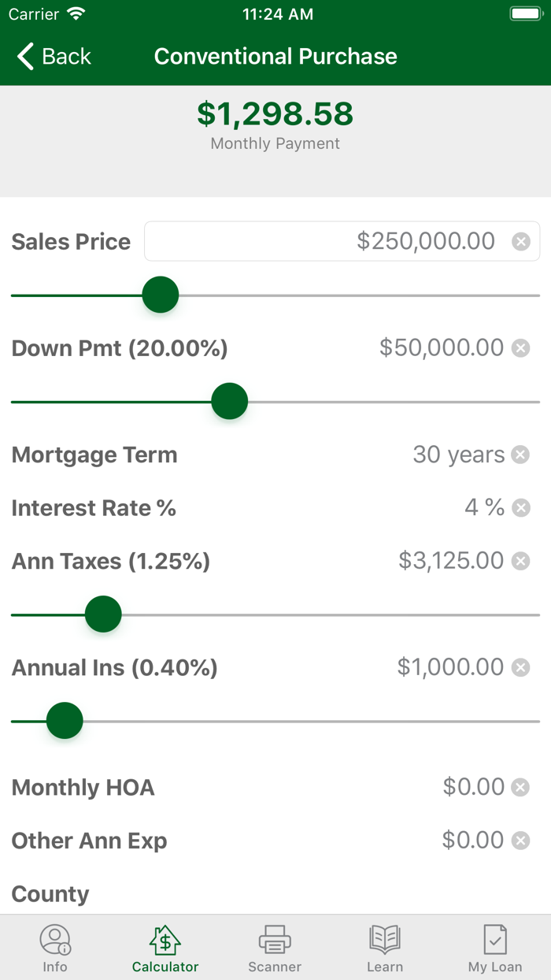Clear the Annual Ins amount
This screenshot has height=980, width=551.
(x=520, y=667)
